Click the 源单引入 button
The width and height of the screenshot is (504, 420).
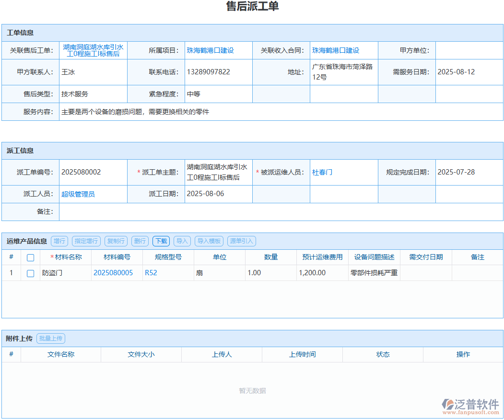tap(241, 241)
